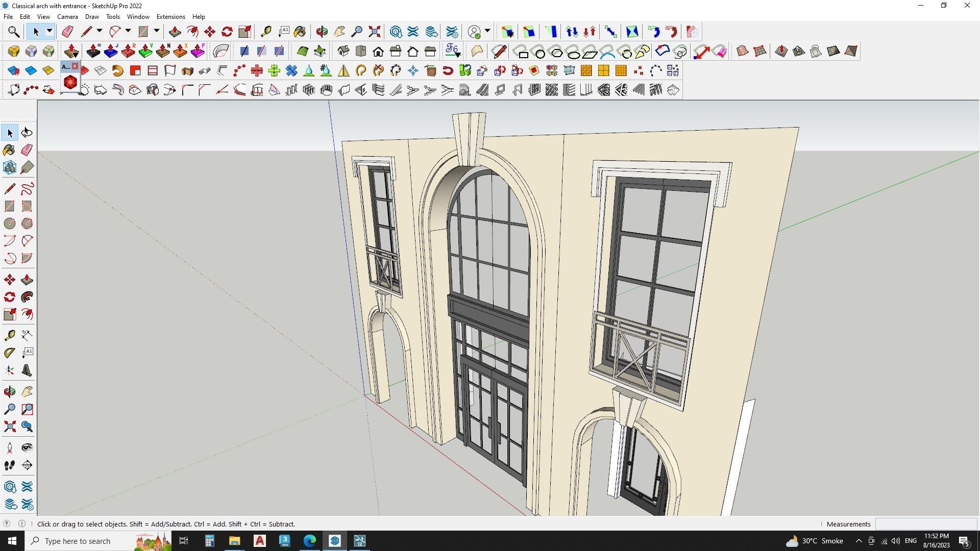The height and width of the screenshot is (551, 980).
Task: Launch Microsoft Edge from taskbar
Action: pyautogui.click(x=310, y=541)
